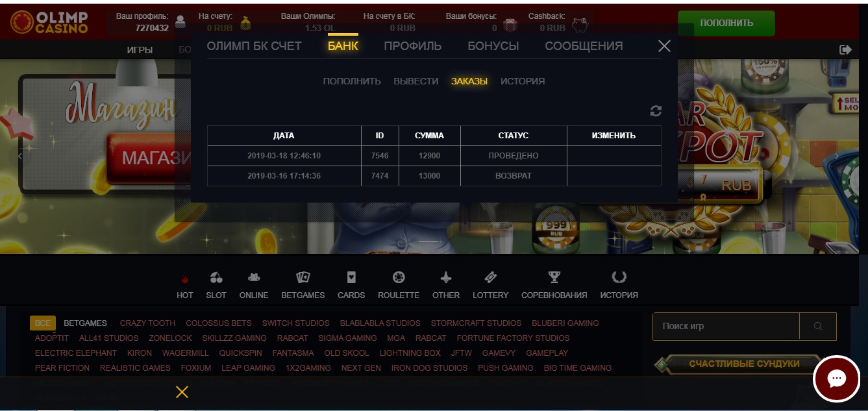This screenshot has width=868, height=411.
Task: Open the СЧАСТЛИВЫЕ СУНДУКИ banner
Action: click(737, 364)
